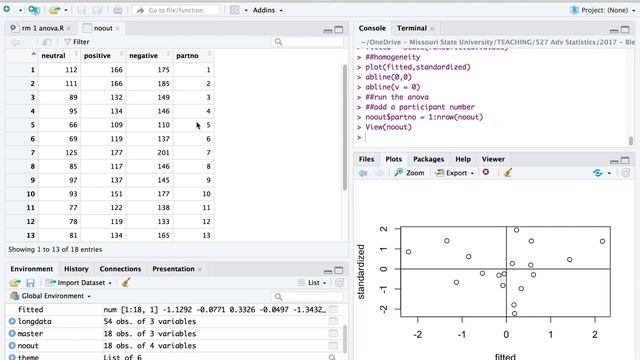
Task: Click the console pane scrollbar
Action: (x=631, y=141)
